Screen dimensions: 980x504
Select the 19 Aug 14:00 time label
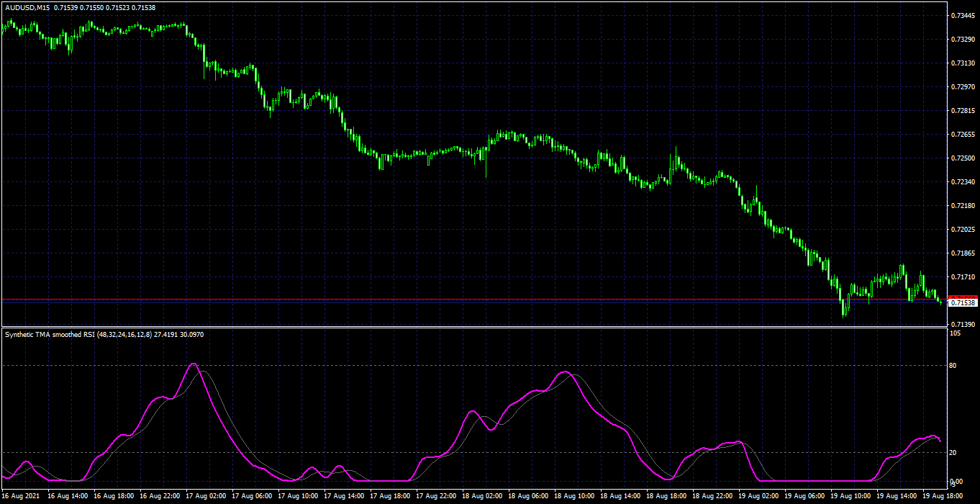[897, 496]
